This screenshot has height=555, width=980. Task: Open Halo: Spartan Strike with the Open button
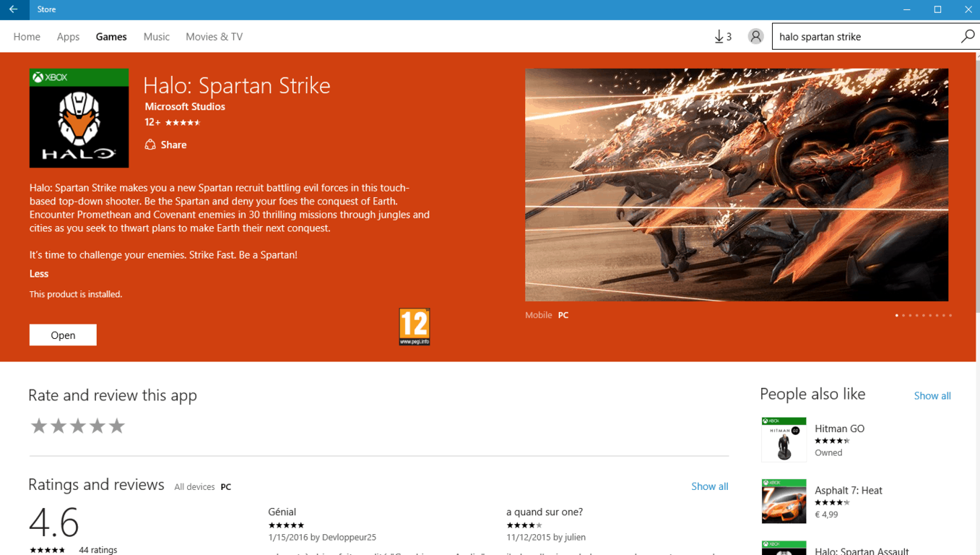pyautogui.click(x=62, y=335)
